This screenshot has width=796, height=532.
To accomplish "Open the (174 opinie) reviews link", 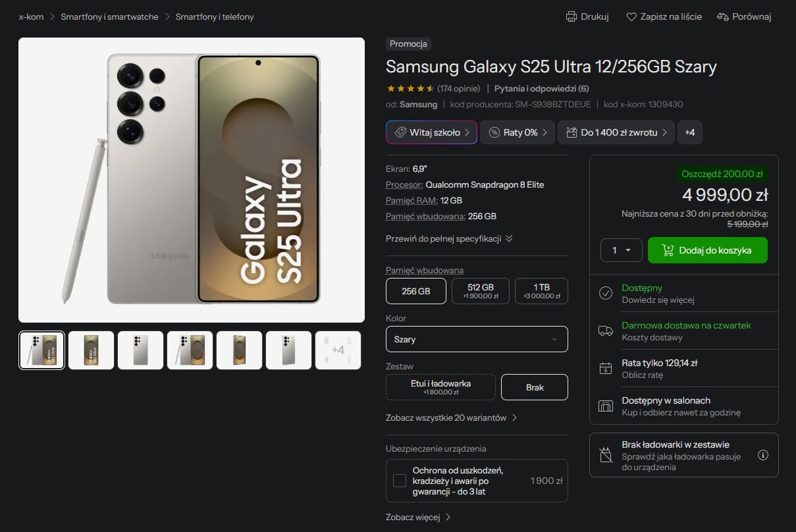I will tap(459, 88).
